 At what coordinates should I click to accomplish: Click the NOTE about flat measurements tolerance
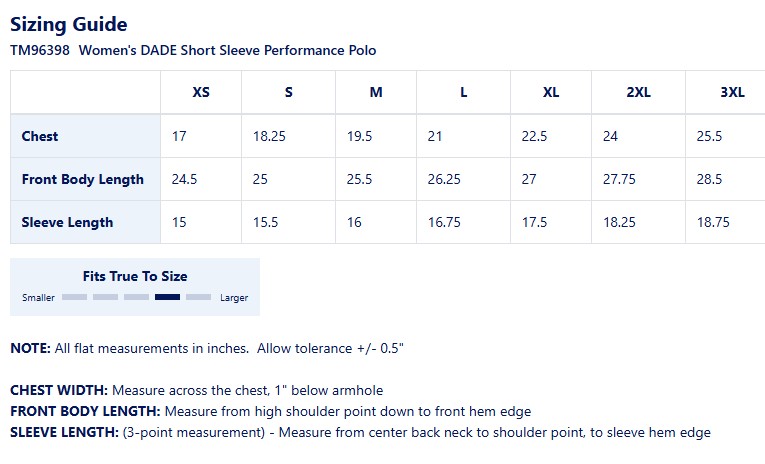click(206, 348)
